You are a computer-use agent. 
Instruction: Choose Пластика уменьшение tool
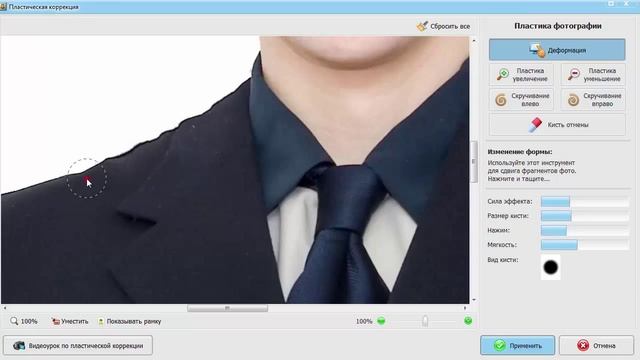(593, 74)
